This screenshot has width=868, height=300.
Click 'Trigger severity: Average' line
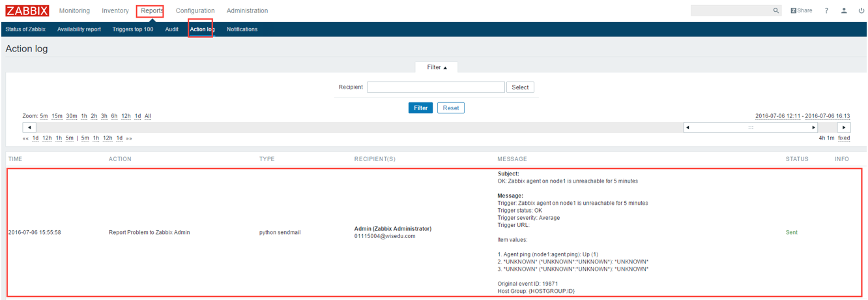pyautogui.click(x=528, y=218)
